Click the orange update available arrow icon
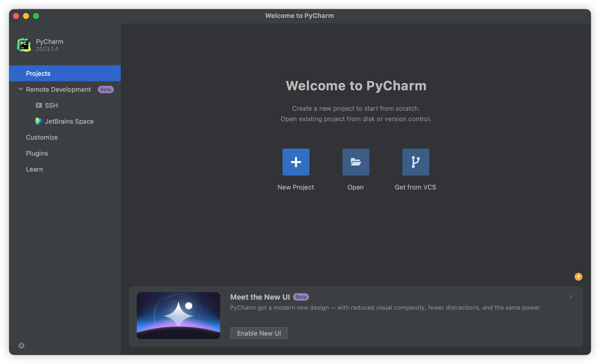 pos(578,277)
